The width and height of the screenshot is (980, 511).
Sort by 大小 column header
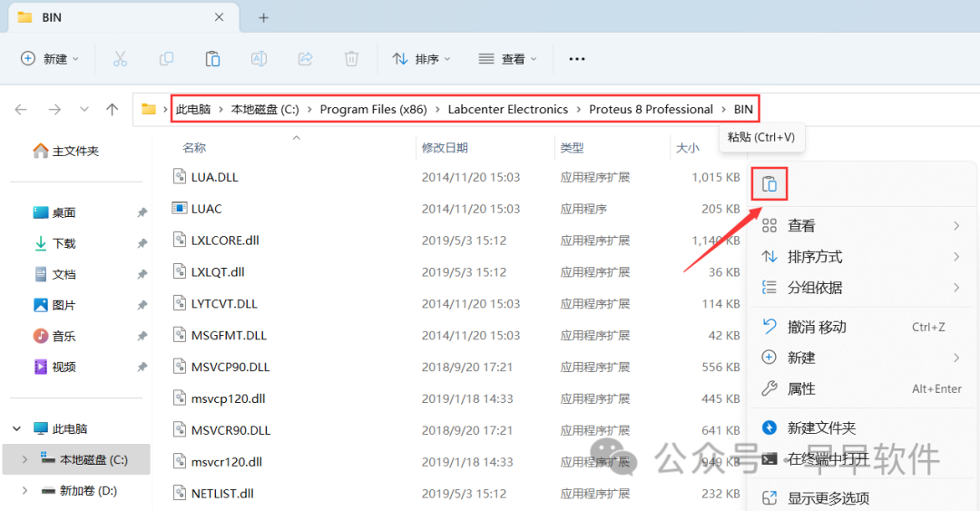[688, 148]
